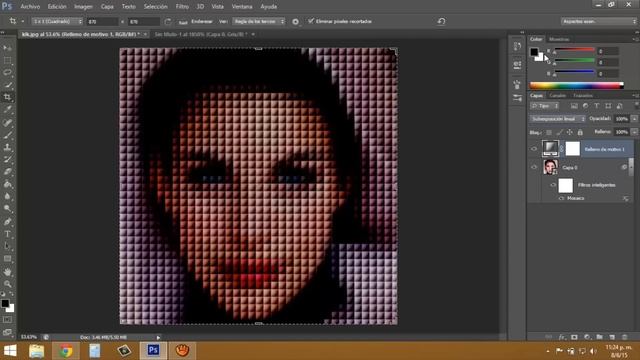Select the Clone Stamp tool
640x360 pixels.
tap(7, 147)
